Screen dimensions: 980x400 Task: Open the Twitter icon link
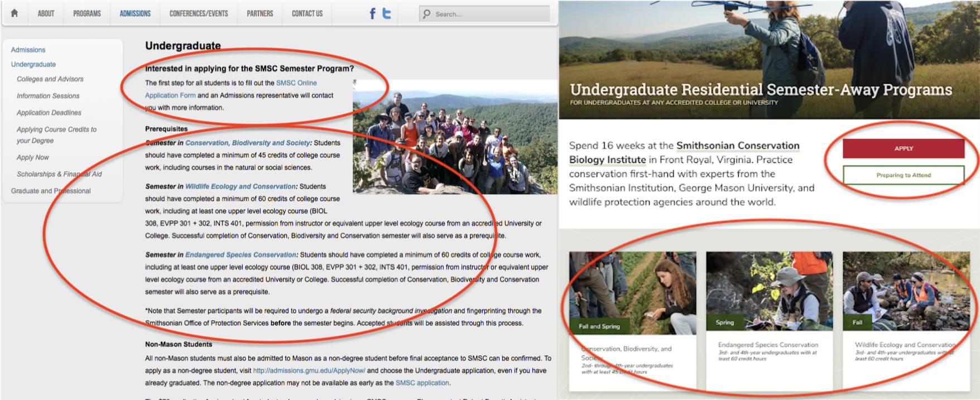tap(387, 13)
